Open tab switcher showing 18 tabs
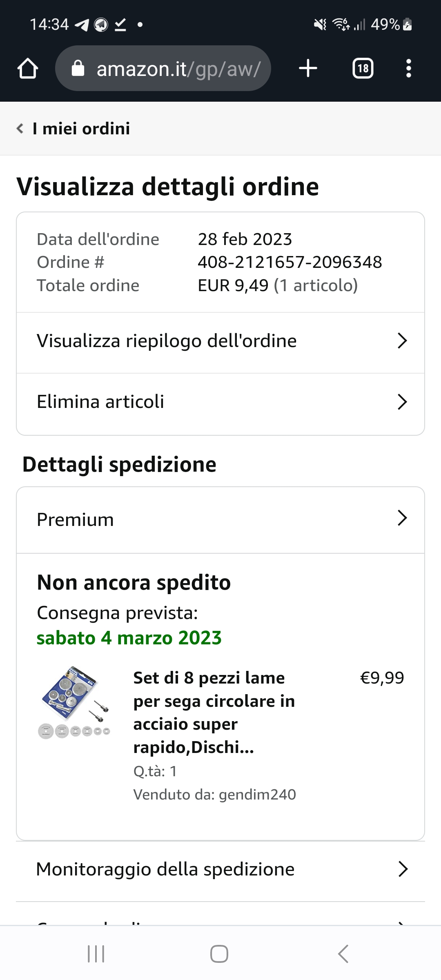The image size is (441, 980). tap(363, 68)
